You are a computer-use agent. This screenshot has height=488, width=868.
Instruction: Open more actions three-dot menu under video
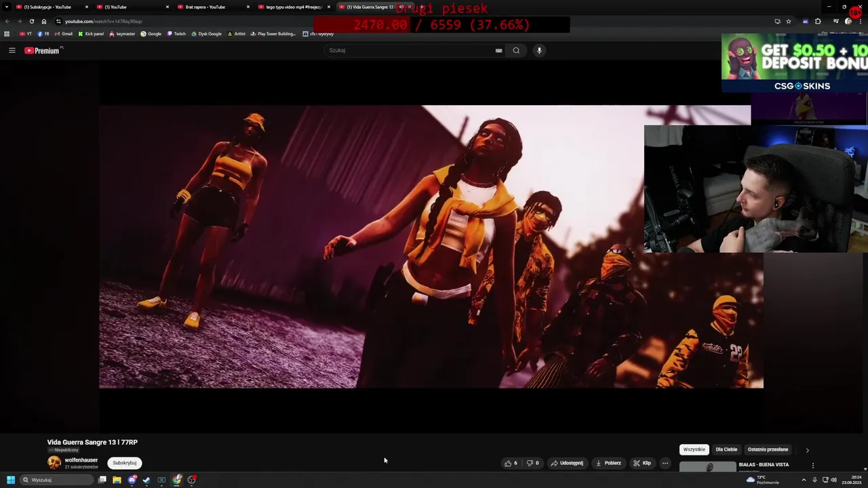point(665,463)
